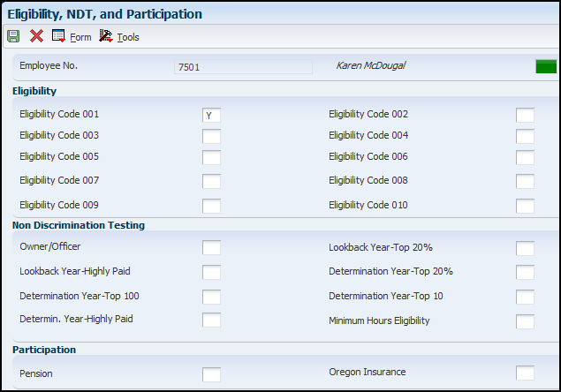The height and width of the screenshot is (392, 561).
Task: Click the Eligibility Code 004 input box
Action: coord(525,136)
